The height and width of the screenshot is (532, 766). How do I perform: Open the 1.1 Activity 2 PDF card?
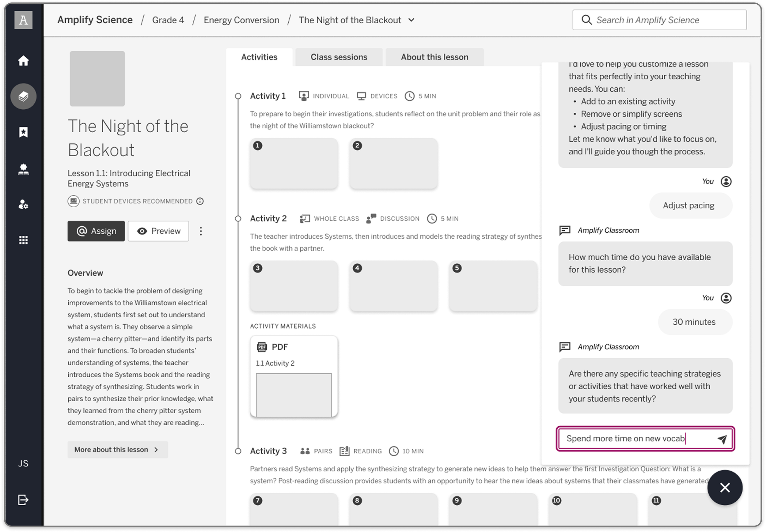294,376
